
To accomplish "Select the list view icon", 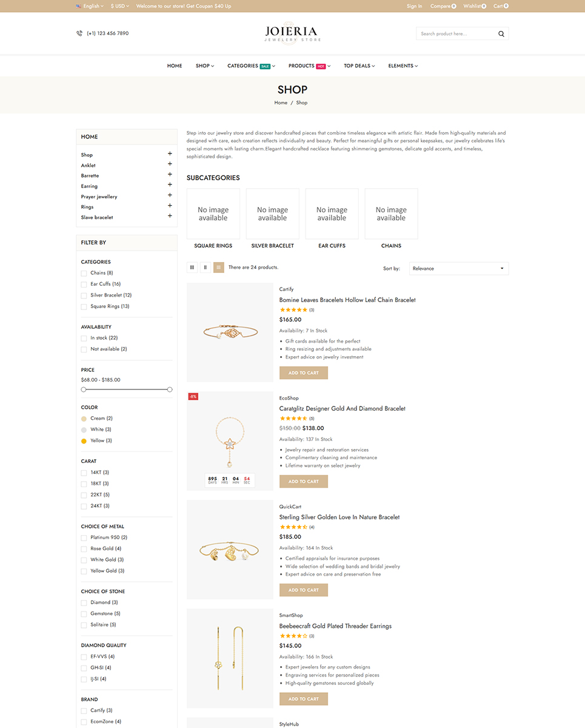I will [x=219, y=267].
